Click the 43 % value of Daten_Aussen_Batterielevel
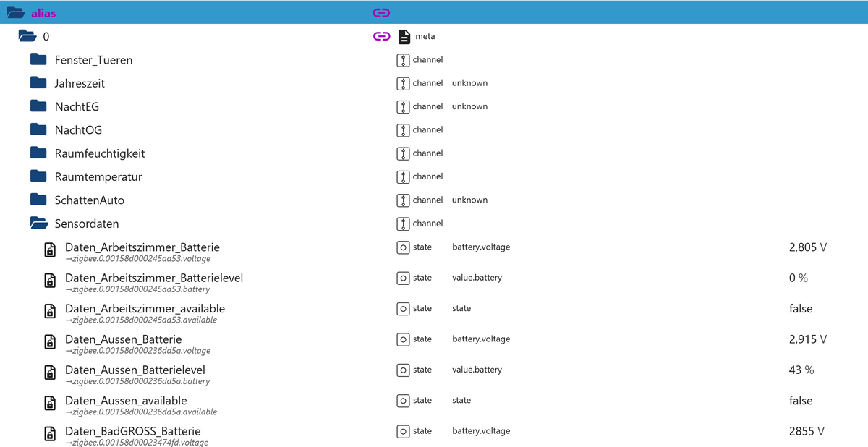This screenshot has width=868, height=447. click(801, 370)
